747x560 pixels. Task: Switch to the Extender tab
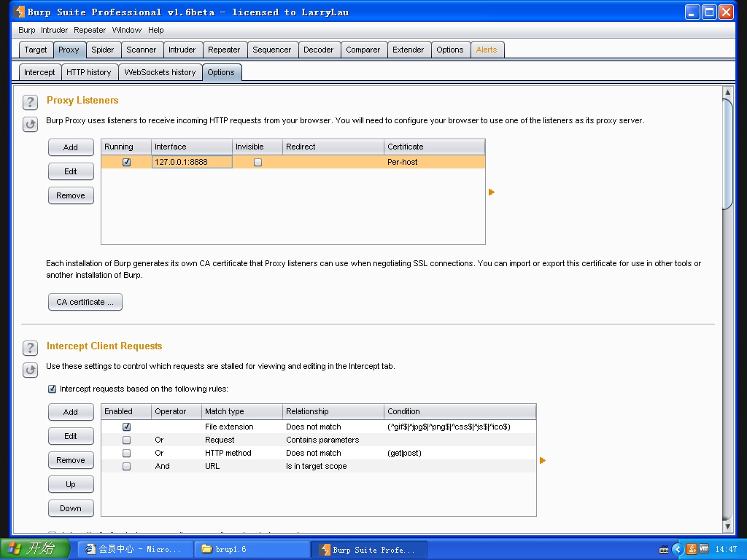[409, 50]
